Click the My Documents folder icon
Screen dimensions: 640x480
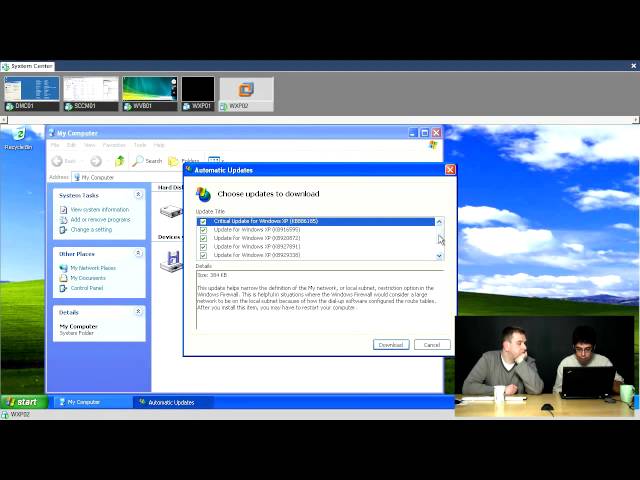pyautogui.click(x=63, y=278)
